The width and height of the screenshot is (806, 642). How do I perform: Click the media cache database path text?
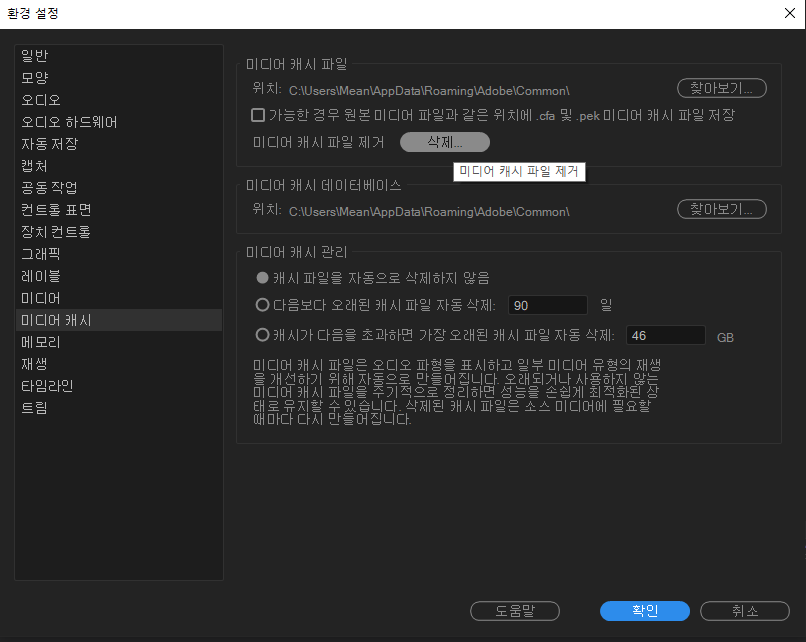429,212
